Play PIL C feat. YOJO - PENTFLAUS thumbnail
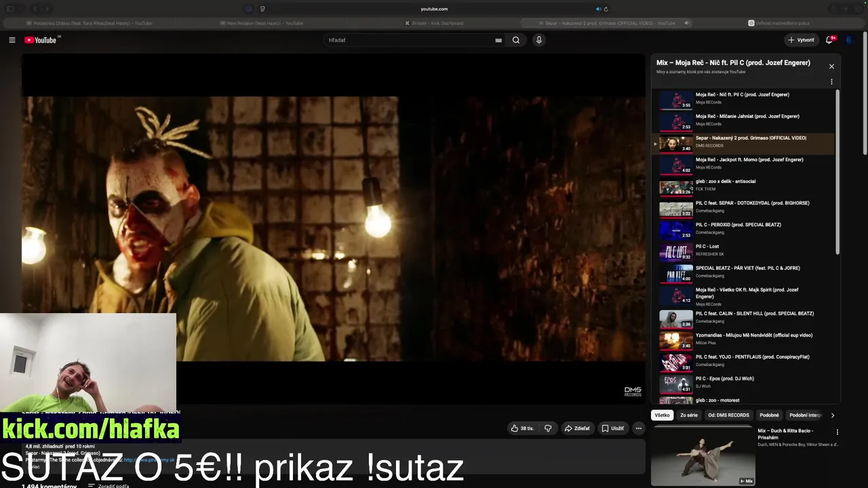 click(676, 363)
